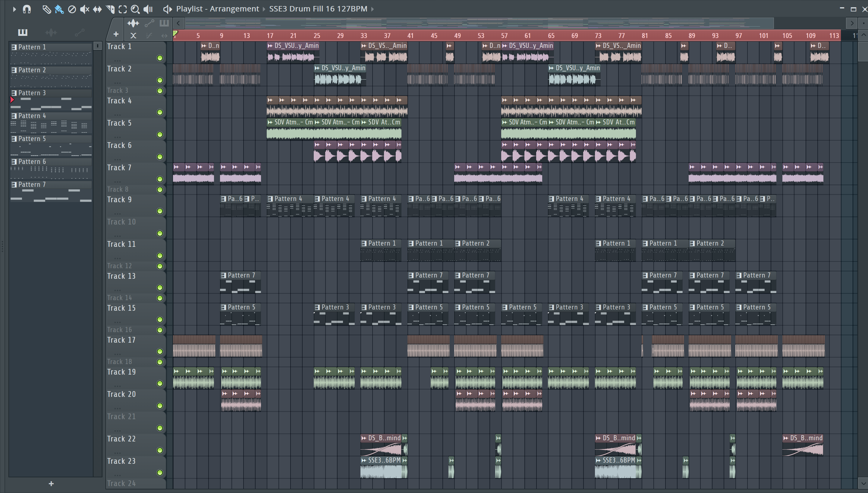868x493 pixels.
Task: Add new pattern with bottom plus button
Action: click(x=51, y=484)
